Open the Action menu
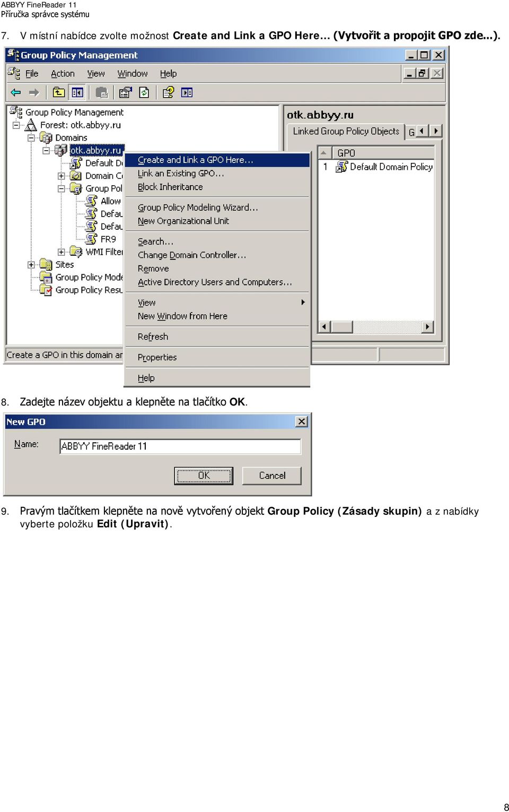The height and width of the screenshot is (812, 509). click(x=63, y=74)
